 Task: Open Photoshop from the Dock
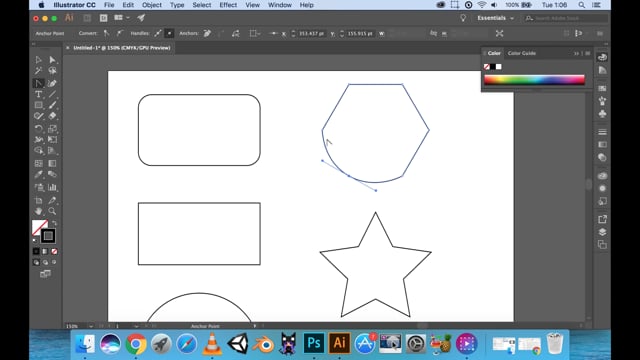point(313,343)
